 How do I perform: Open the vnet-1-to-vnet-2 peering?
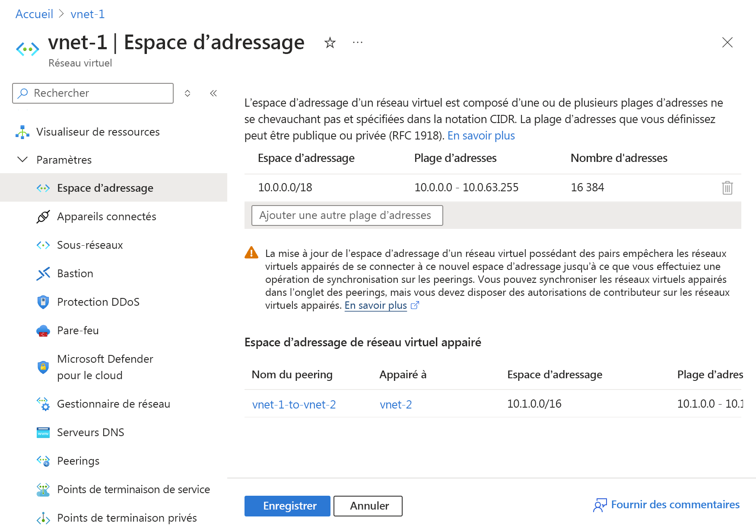pos(294,404)
